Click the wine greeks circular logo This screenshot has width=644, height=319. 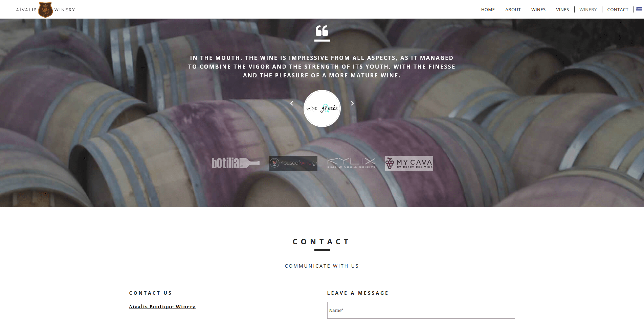(322, 108)
